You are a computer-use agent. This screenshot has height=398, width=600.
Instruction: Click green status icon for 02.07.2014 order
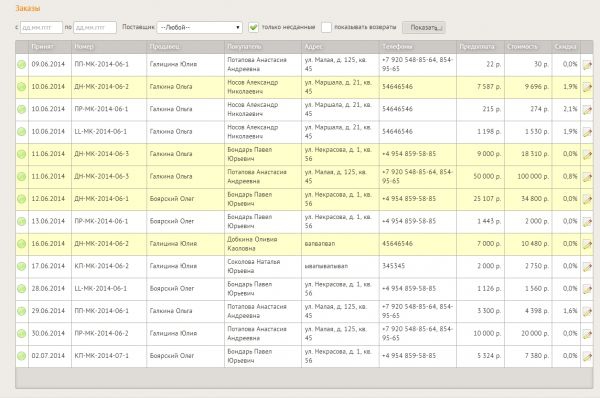21,356
